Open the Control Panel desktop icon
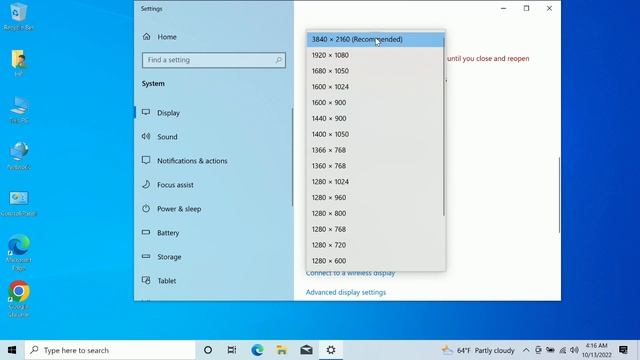This screenshot has width=640, height=360. coord(19,203)
